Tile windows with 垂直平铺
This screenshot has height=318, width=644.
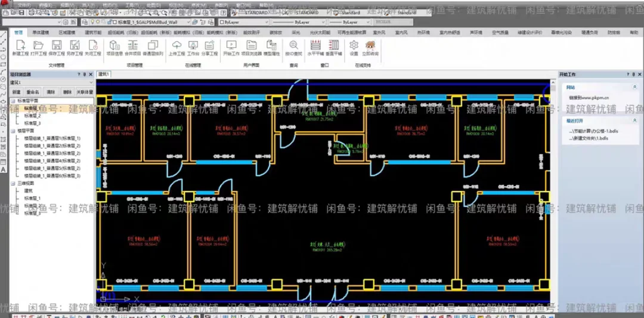[x=333, y=48]
